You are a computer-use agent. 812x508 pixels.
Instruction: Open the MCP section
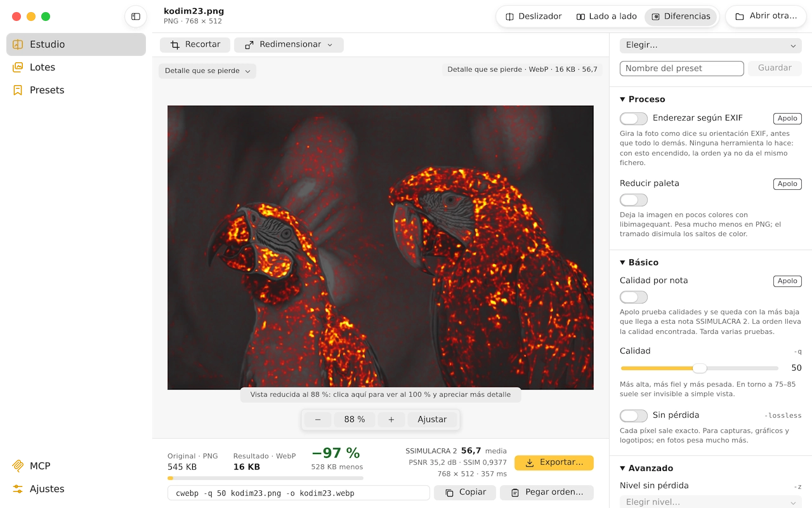click(76, 466)
